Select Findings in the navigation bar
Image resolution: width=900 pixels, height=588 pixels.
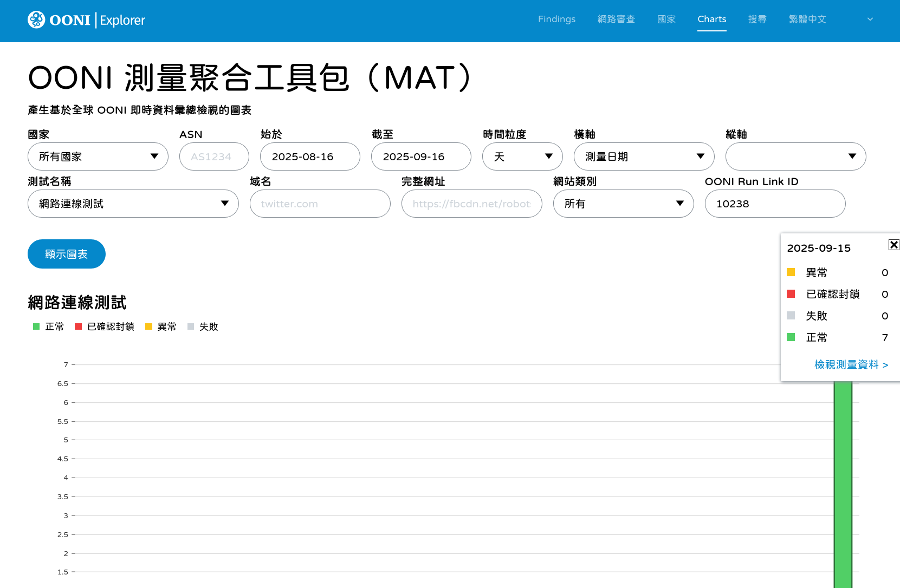pos(556,19)
